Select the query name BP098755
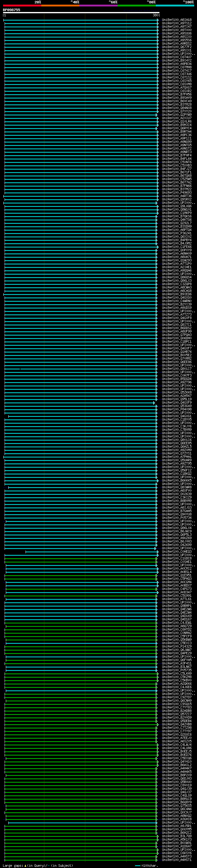 pyautogui.click(x=11, y=10)
